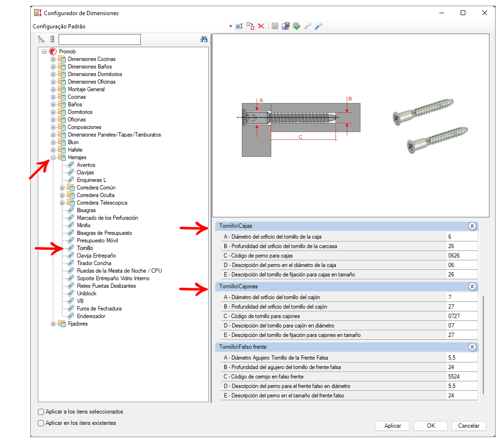The width and height of the screenshot is (497, 448).
Task: Select the Uniblock tree item
Action: (86, 294)
